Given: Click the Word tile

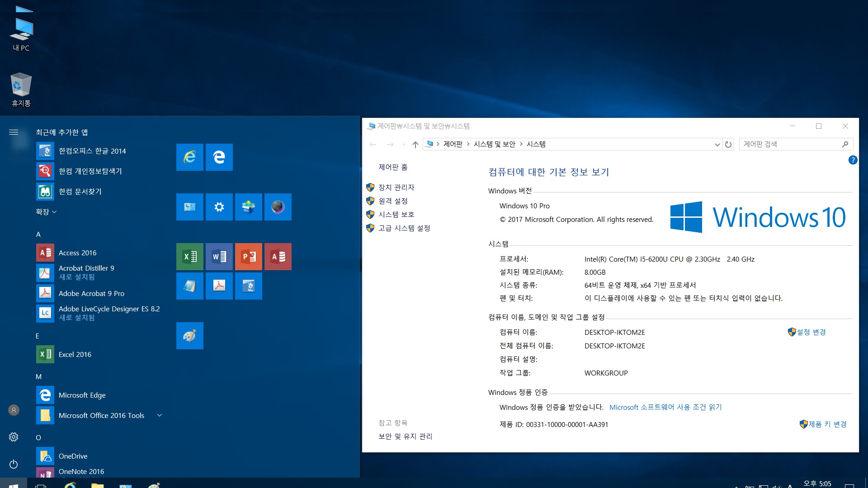Looking at the screenshot, I should tap(219, 257).
